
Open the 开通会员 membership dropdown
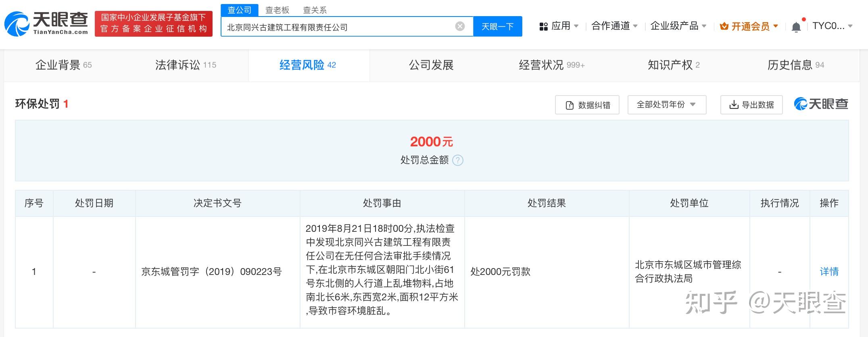749,27
